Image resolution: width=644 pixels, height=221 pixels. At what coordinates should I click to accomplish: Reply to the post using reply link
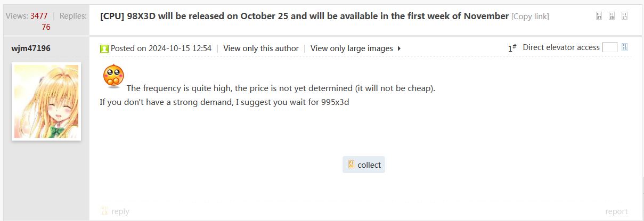pos(120,211)
